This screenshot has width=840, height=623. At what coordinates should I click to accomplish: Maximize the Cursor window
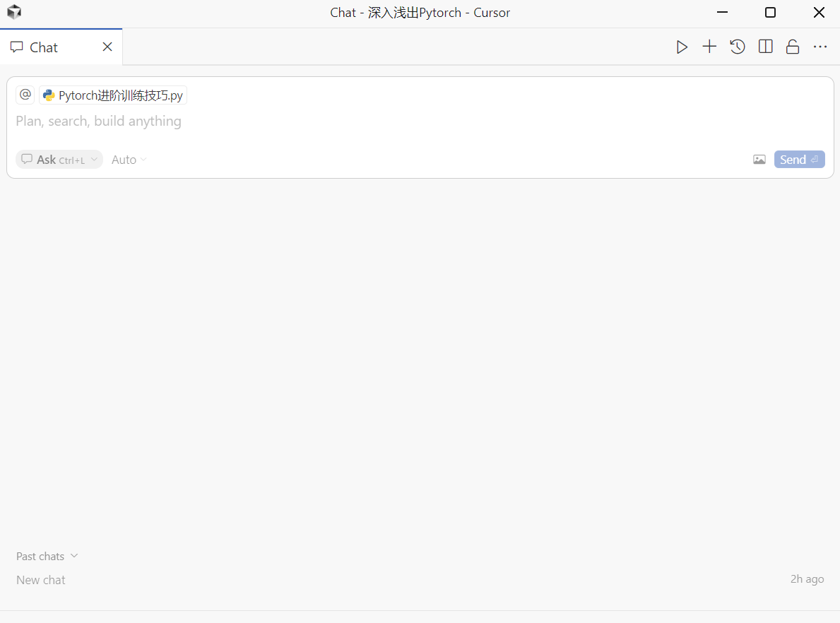tap(770, 12)
